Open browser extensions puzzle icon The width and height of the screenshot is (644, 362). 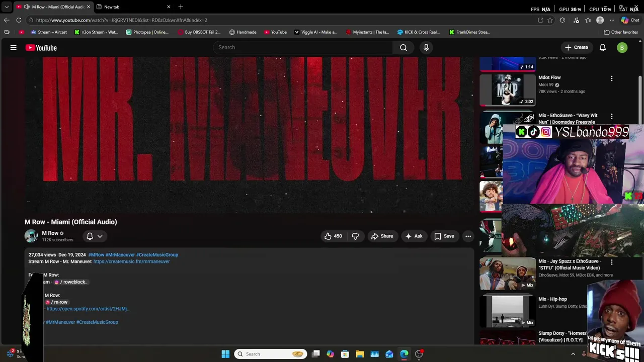562,20
